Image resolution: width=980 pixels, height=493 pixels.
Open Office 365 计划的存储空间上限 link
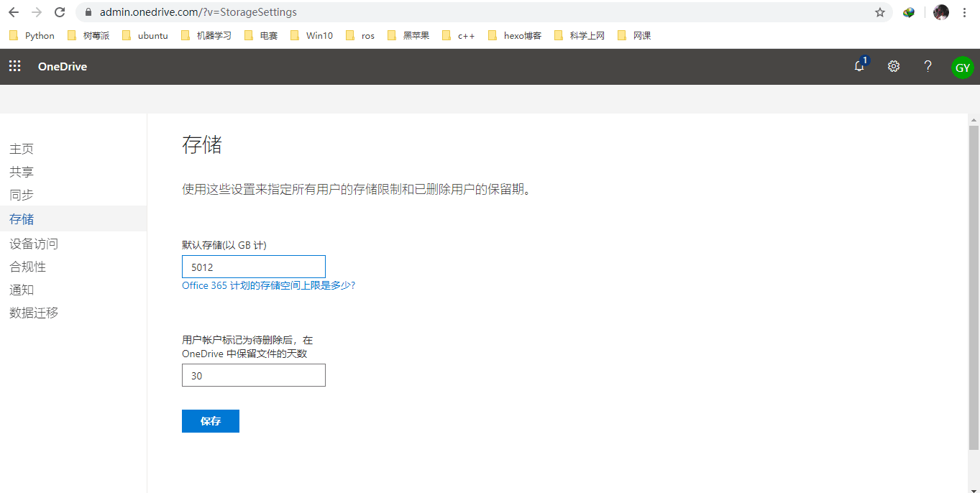[268, 285]
